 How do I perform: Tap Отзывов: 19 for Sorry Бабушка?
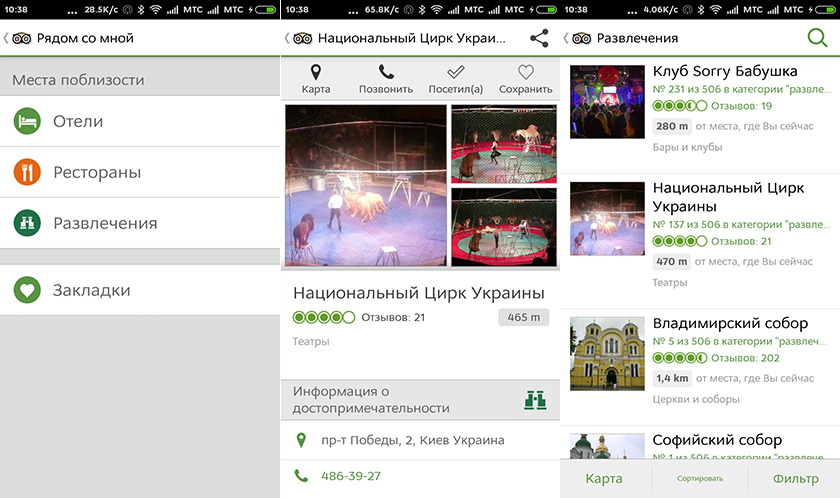click(741, 106)
